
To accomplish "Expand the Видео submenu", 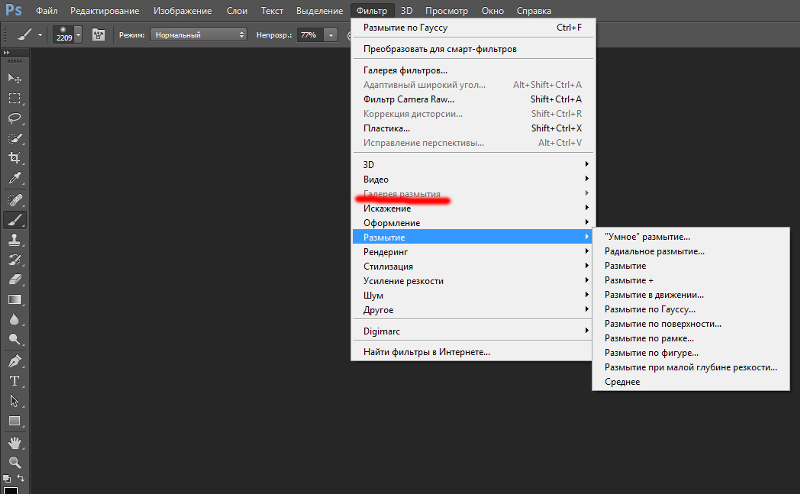I will [x=473, y=180].
